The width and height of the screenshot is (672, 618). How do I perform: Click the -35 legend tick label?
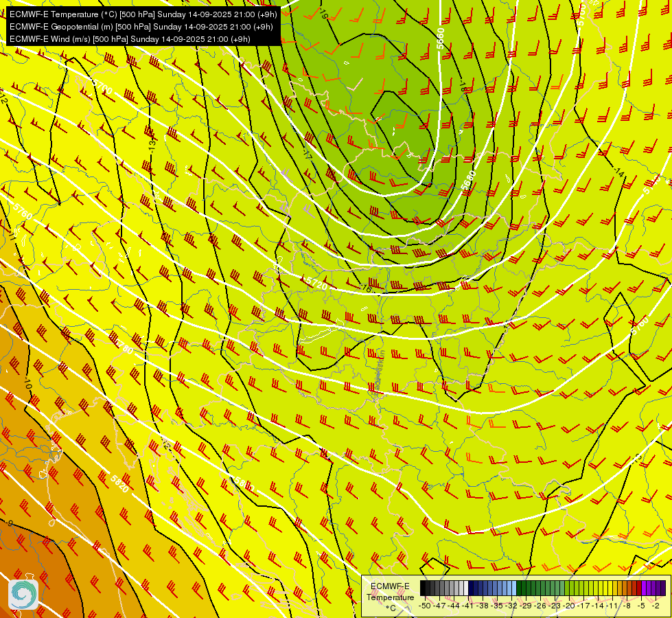(497, 606)
